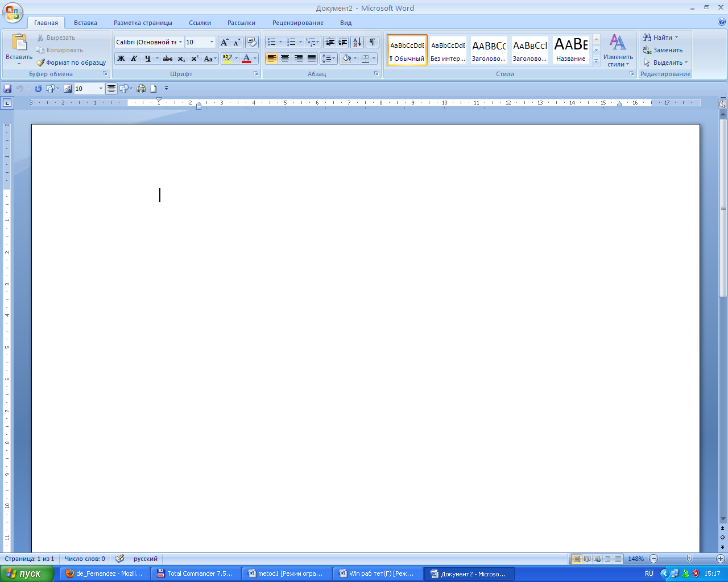Open the Рассылки tab
This screenshot has width=728, height=582.
click(241, 23)
